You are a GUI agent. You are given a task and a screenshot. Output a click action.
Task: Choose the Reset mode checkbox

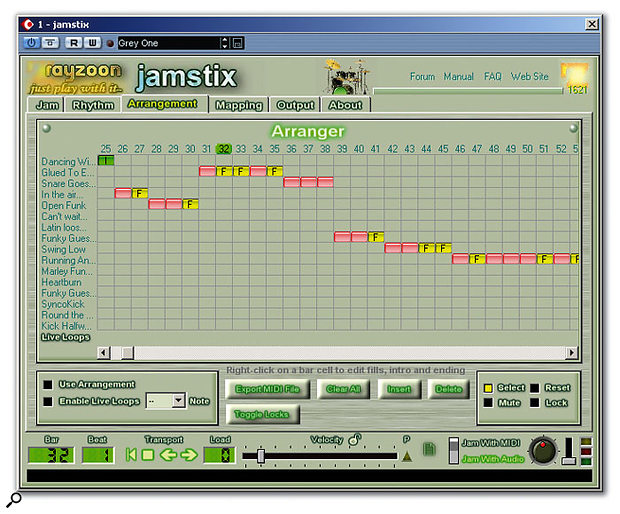pyautogui.click(x=535, y=388)
